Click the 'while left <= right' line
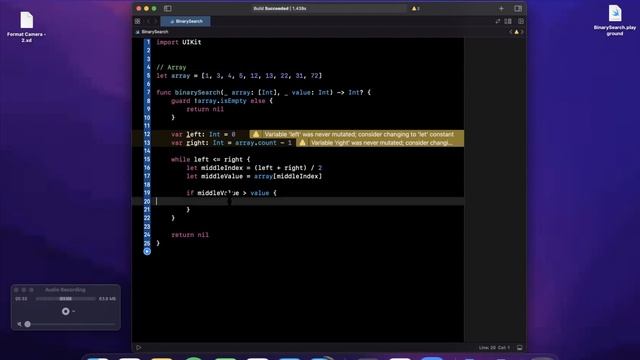The width and height of the screenshot is (640, 360). click(x=211, y=160)
